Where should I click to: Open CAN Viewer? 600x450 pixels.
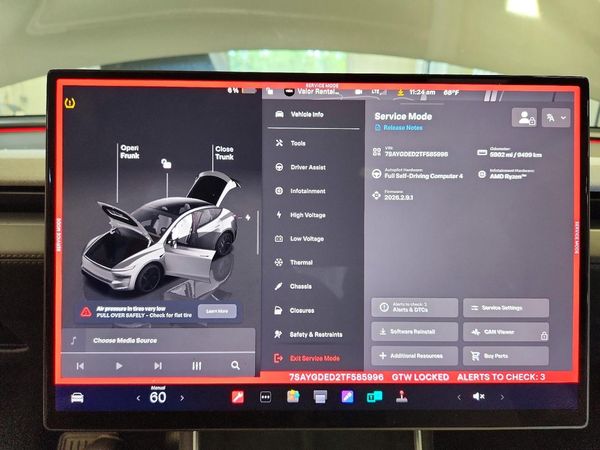point(506,332)
